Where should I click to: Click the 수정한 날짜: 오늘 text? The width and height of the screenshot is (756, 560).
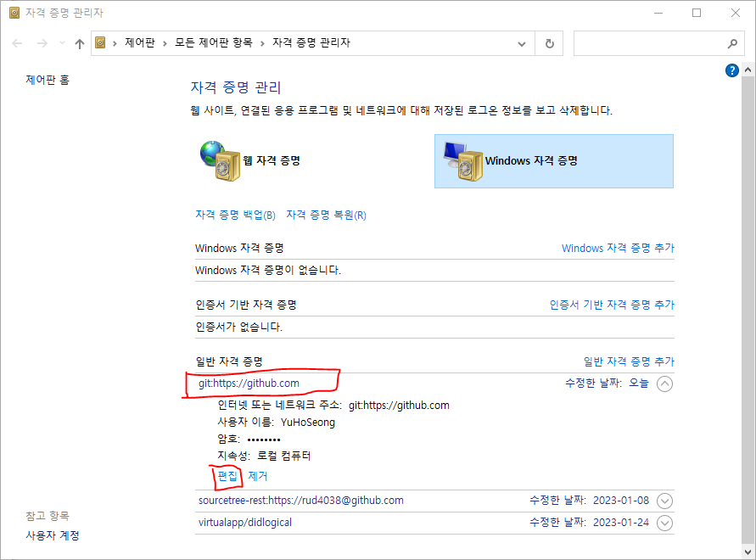tap(607, 383)
